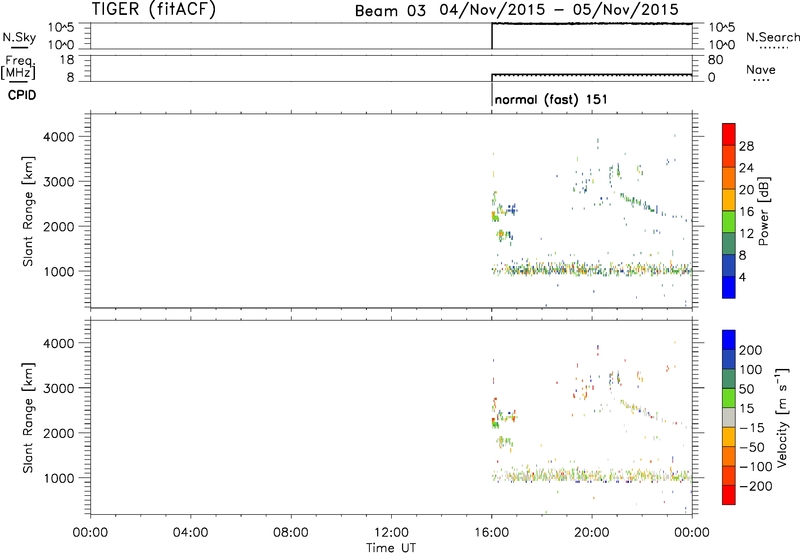The height and width of the screenshot is (554, 800).
Task: Pick the light green 15-50 velocity segment
Action: 729,398
